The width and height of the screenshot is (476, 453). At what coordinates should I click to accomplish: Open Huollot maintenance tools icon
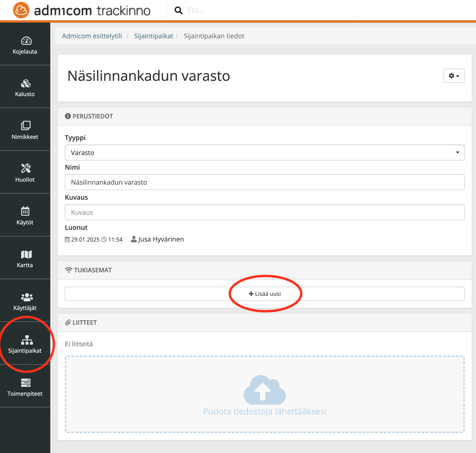pyautogui.click(x=26, y=168)
